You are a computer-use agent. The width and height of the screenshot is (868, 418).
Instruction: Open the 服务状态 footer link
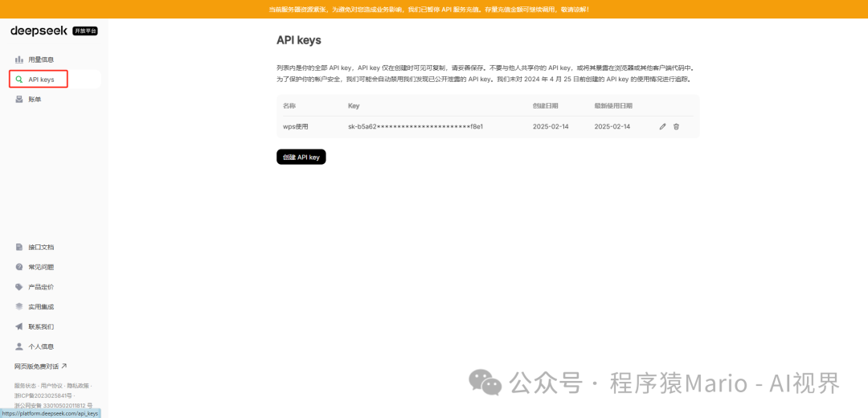click(x=26, y=385)
